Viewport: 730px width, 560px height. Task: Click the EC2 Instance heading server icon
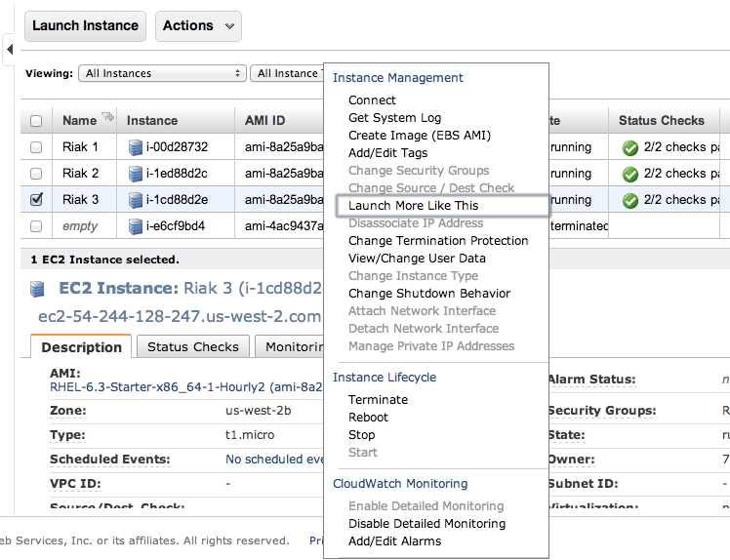(38, 289)
